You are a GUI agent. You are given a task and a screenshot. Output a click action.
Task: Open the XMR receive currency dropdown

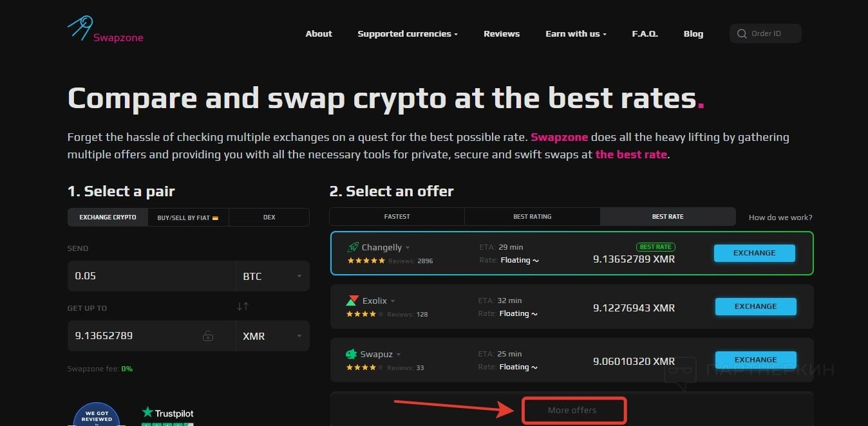[272, 336]
